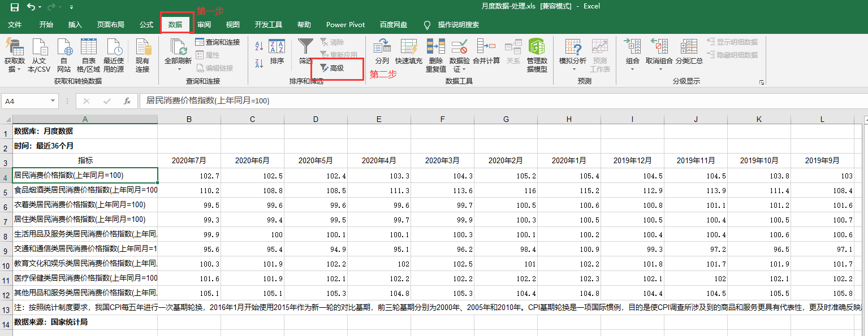868x336 pixels.
Task: Click the 全部刷新 icon
Action: click(x=178, y=47)
